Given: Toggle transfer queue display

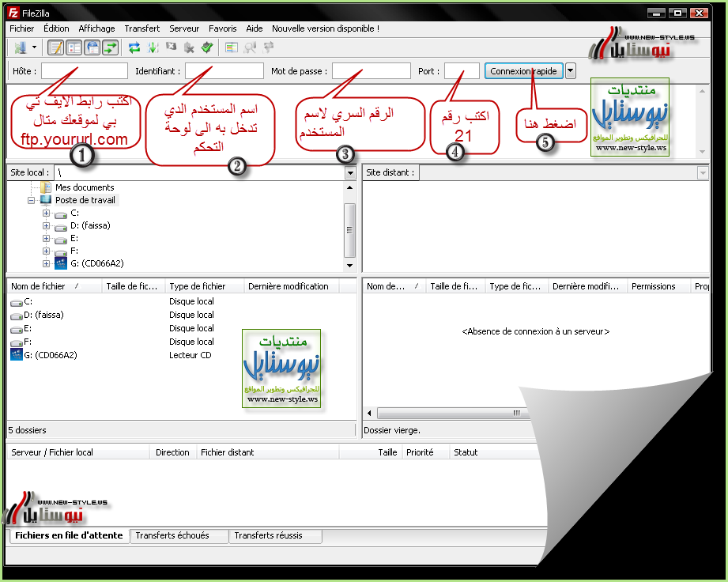Looking at the screenshot, I should tap(111, 47).
